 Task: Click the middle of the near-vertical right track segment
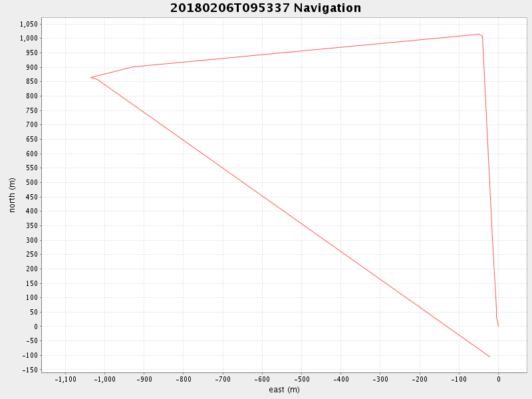pos(489,180)
